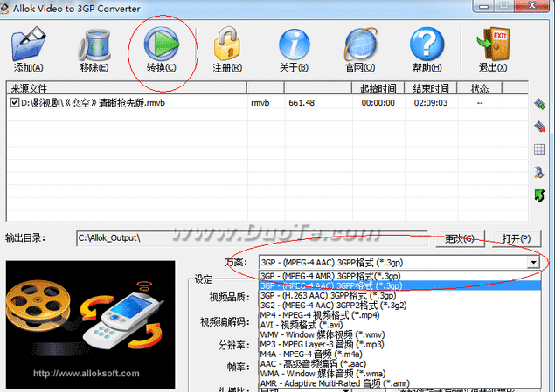Click the rmvb format cell
555x392 pixels.
point(260,103)
